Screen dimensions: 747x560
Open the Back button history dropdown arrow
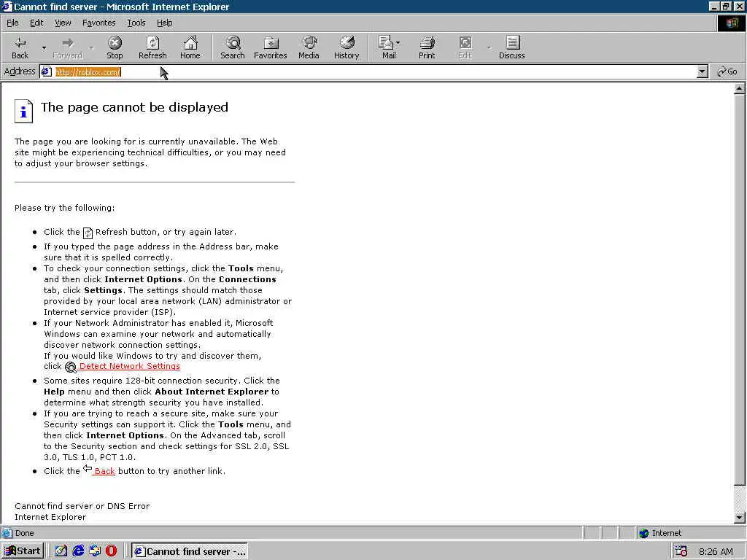[x=44, y=47]
